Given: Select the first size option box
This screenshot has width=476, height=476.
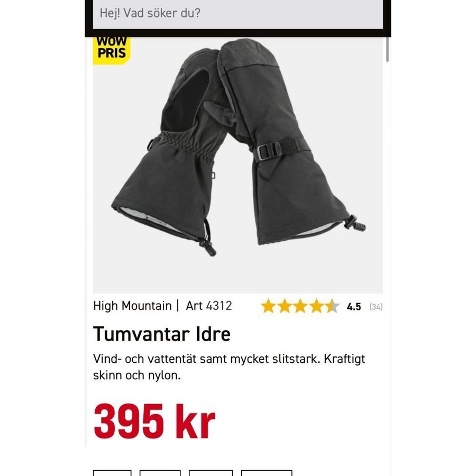Looking at the screenshot, I should (112, 473).
